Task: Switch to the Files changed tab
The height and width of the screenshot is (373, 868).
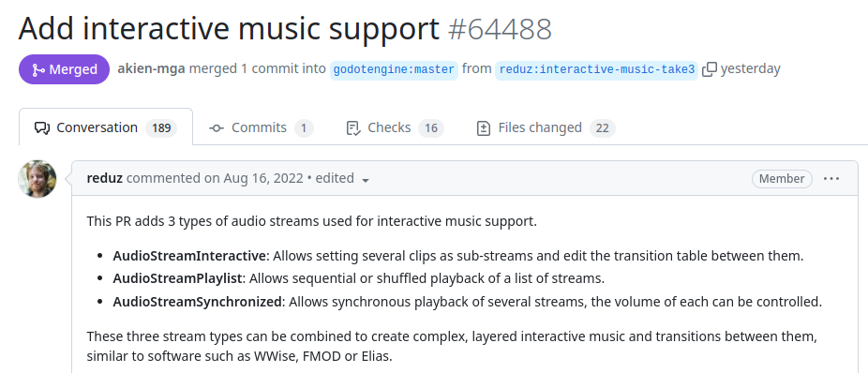Action: pyautogui.click(x=546, y=127)
